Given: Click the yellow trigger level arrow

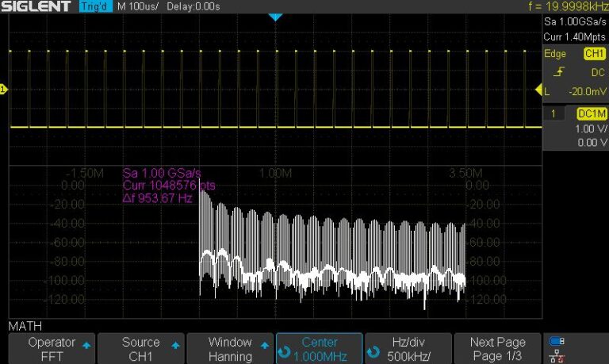Looking at the screenshot, I should (x=539, y=90).
